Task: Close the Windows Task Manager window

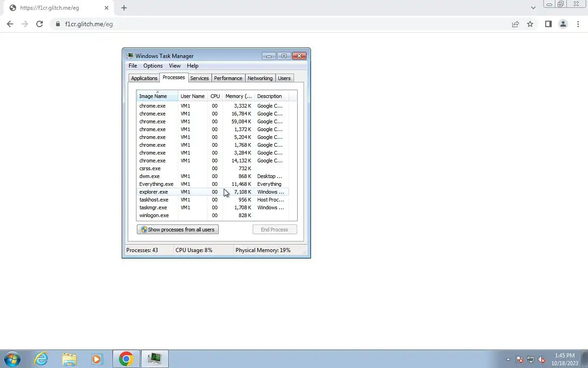Action: [x=299, y=56]
